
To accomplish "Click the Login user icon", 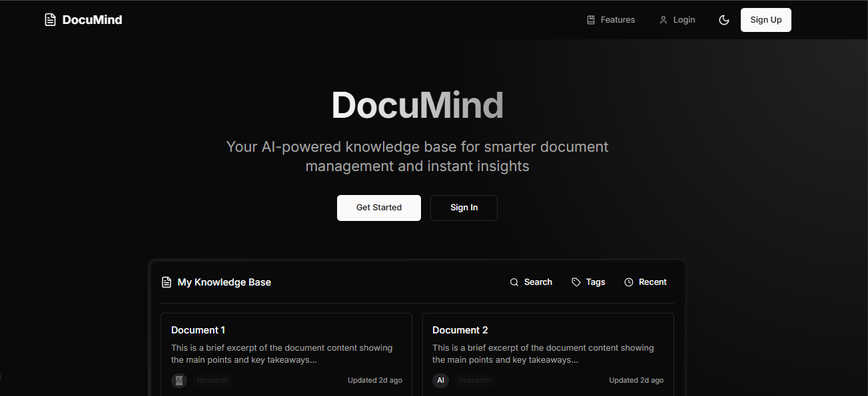I will [663, 20].
